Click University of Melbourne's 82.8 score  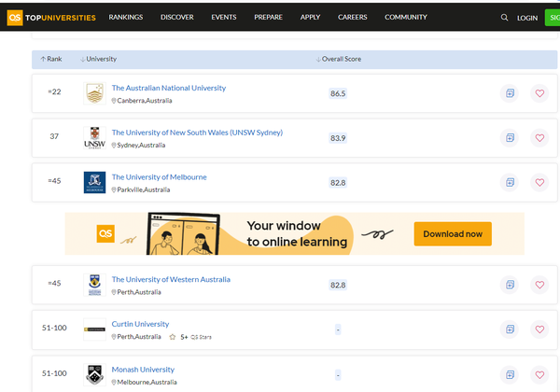338,183
